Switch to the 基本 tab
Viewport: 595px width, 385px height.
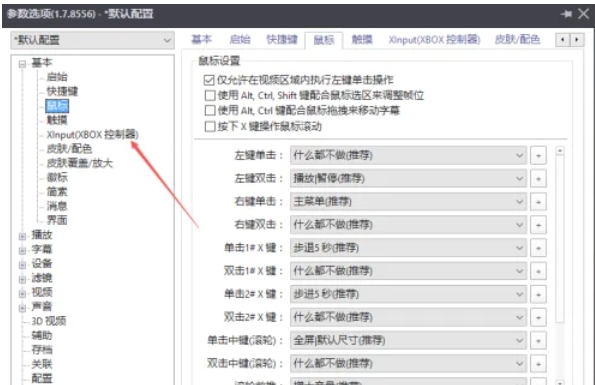click(201, 39)
